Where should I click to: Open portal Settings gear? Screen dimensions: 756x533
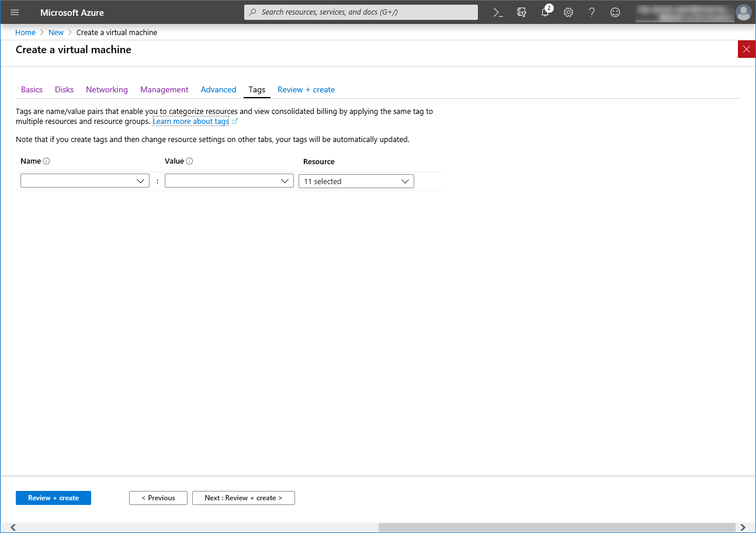click(568, 12)
